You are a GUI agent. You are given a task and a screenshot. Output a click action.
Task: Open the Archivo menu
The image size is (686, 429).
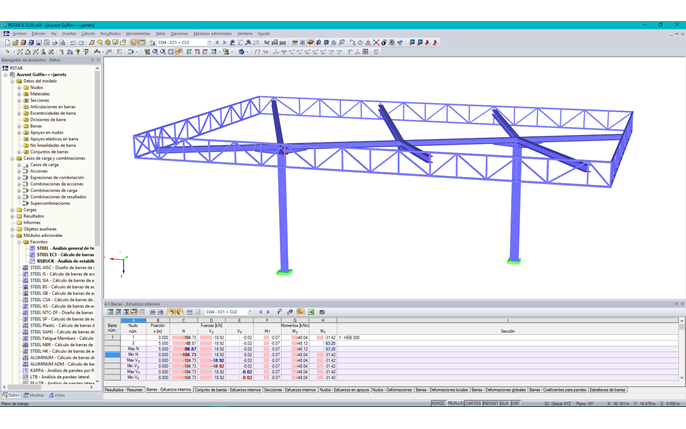(x=19, y=34)
